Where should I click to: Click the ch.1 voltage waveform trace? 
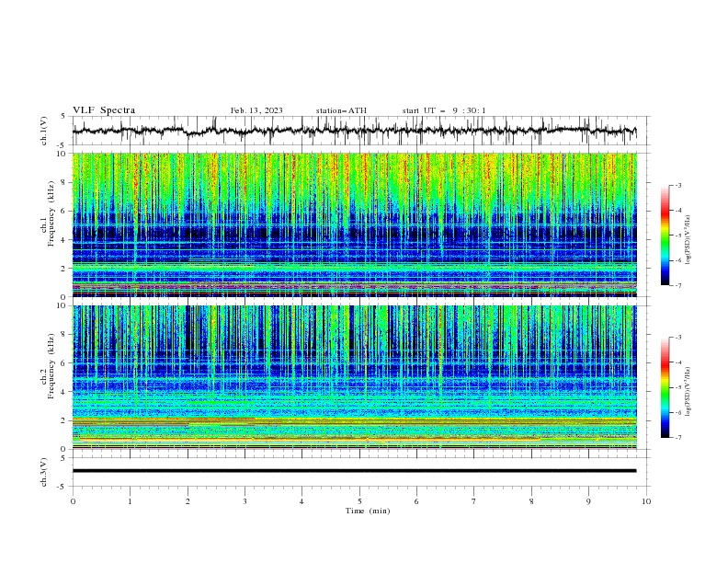(x=354, y=131)
